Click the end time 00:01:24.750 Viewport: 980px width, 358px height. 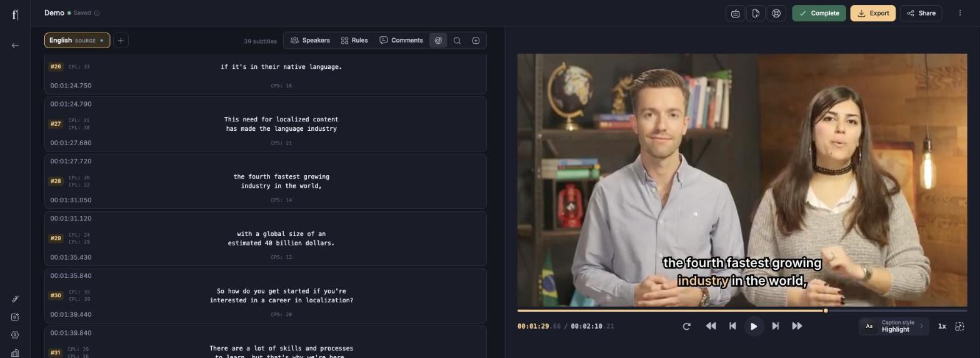tap(71, 86)
